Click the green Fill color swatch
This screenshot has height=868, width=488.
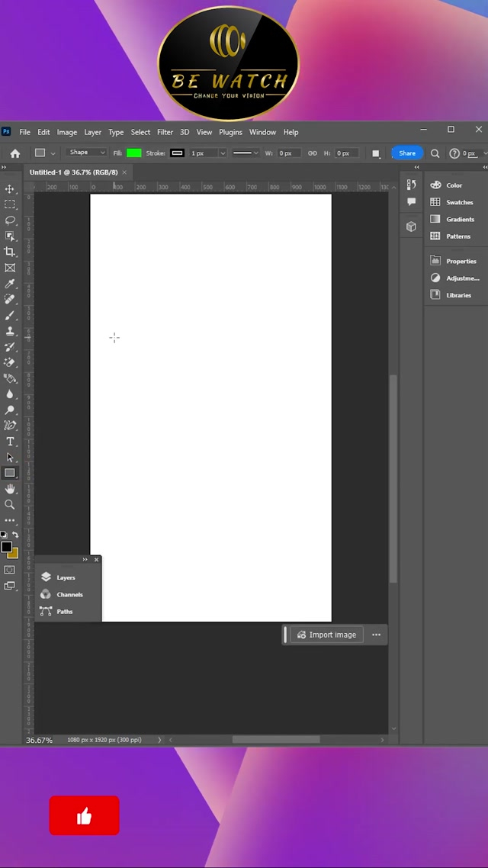coord(134,153)
